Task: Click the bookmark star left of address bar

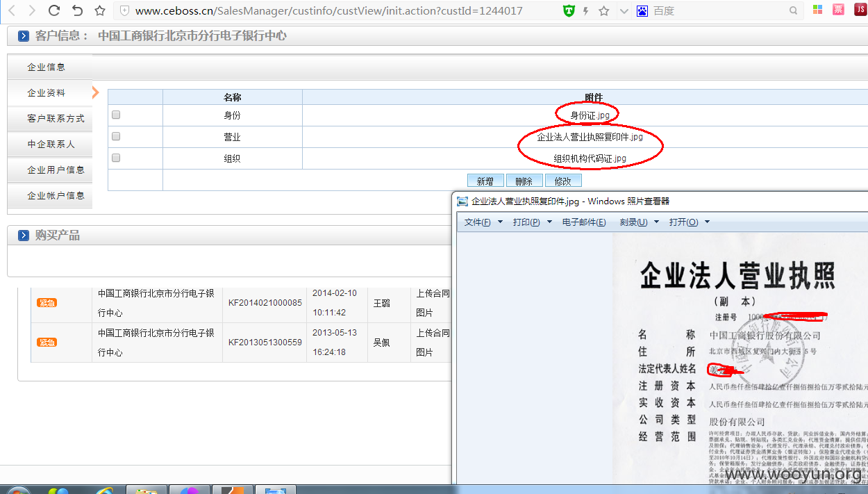Action: coord(99,10)
